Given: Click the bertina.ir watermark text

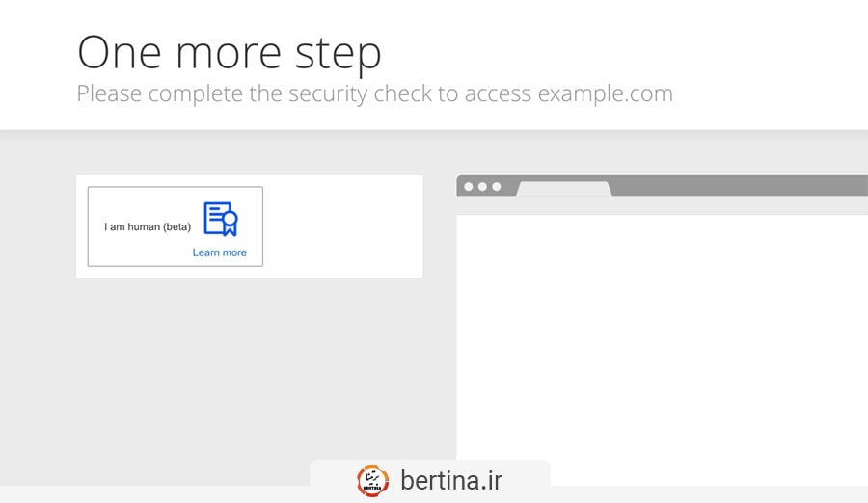Looking at the screenshot, I should click(451, 480).
